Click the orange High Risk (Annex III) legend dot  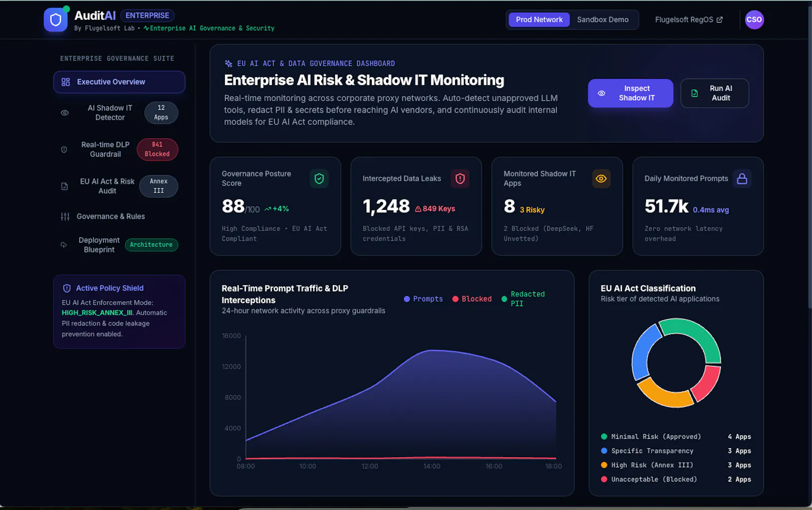[604, 465]
